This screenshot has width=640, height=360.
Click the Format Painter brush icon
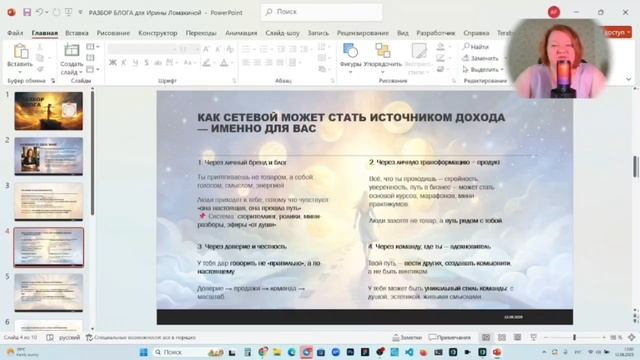coord(40,69)
